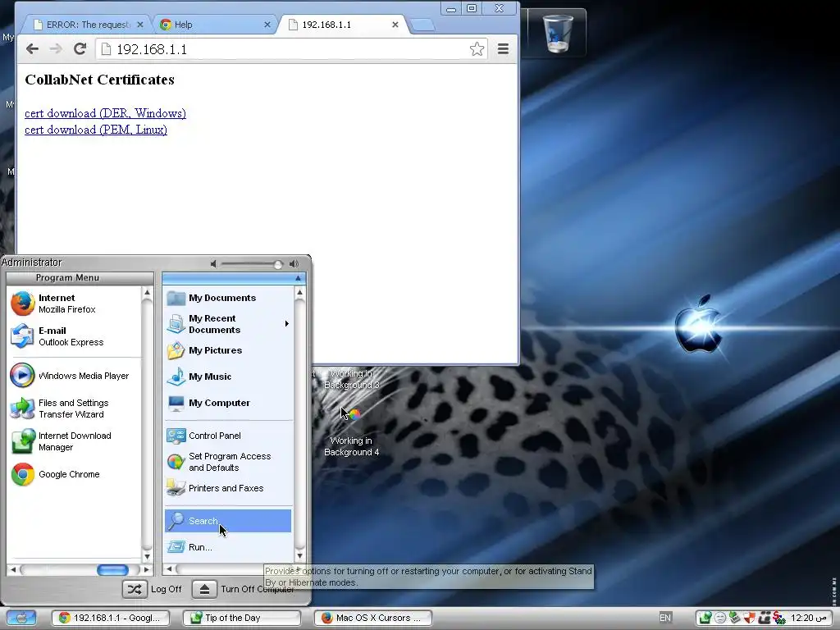Open Control Panel
This screenshot has height=630, width=840.
229,436
